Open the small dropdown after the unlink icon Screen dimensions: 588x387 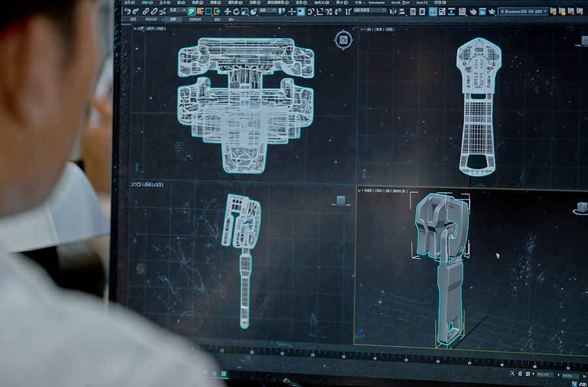point(178,10)
